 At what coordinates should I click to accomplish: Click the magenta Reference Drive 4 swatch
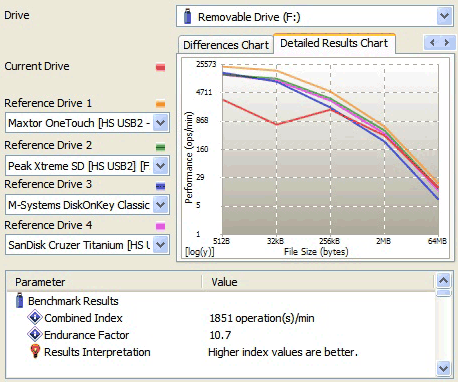[x=160, y=227]
